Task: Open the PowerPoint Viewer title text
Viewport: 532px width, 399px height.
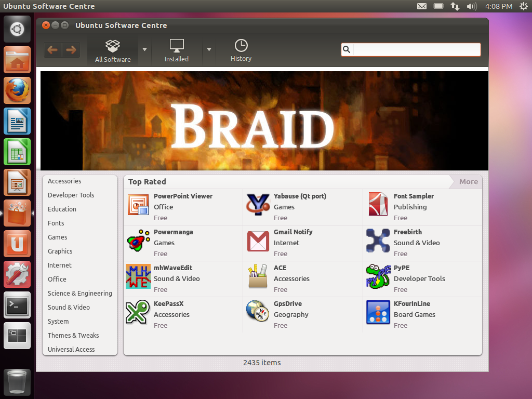Action: [x=183, y=196]
